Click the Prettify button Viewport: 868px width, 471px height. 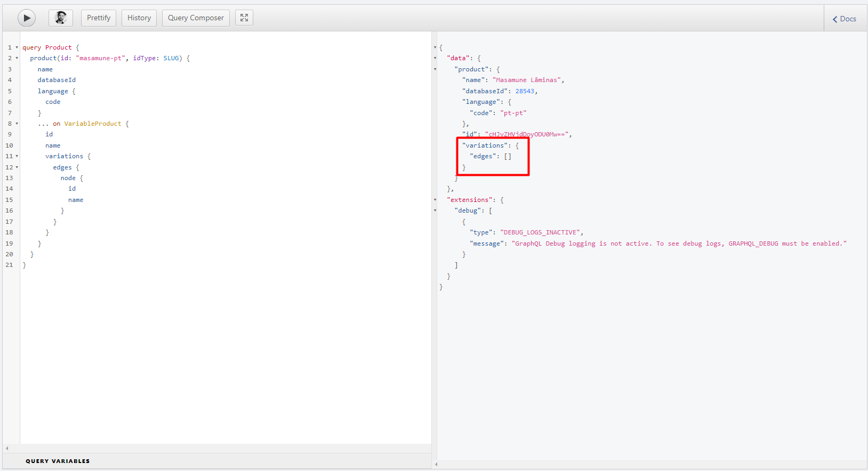99,18
